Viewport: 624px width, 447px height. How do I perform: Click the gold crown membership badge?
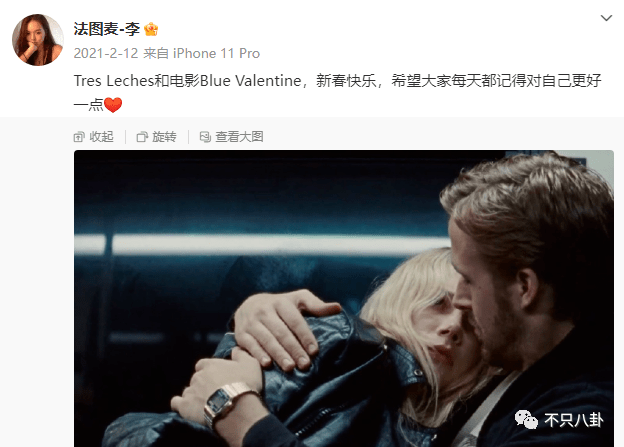tap(151, 29)
